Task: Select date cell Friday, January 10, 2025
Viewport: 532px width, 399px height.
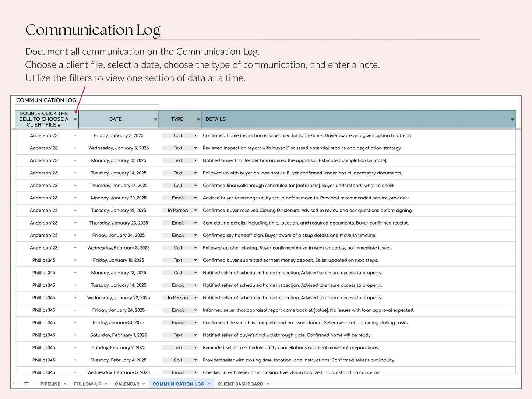Action: click(119, 260)
